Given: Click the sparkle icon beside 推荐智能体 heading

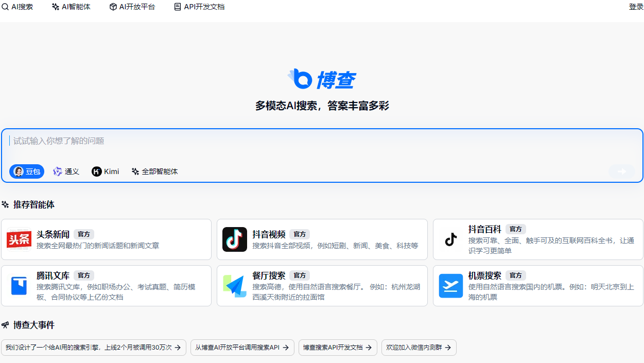Looking at the screenshot, I should click(5, 204).
